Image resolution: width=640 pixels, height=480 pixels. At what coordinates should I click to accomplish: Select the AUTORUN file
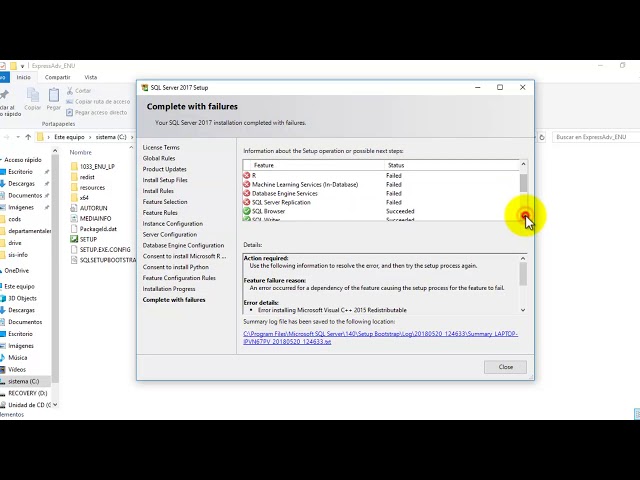pyautogui.click(x=89, y=208)
